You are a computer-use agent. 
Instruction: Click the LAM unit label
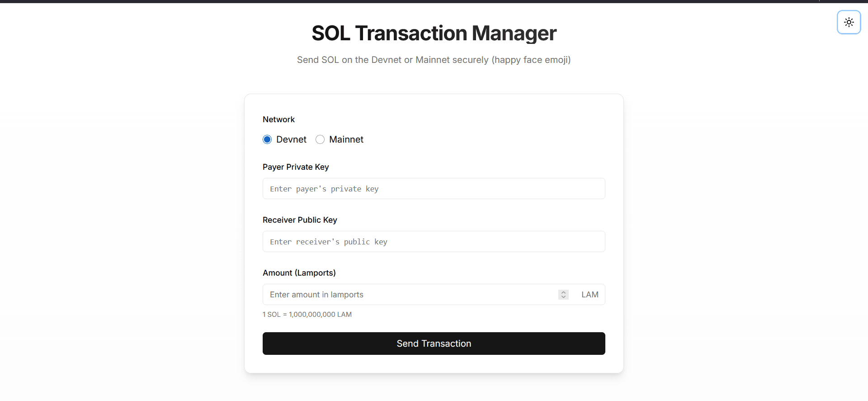point(590,294)
